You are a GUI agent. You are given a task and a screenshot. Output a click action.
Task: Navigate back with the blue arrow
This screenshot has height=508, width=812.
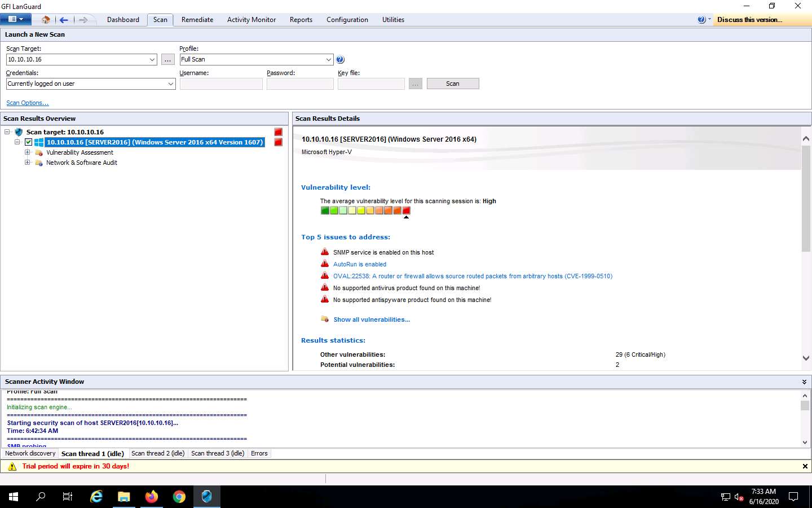pos(64,20)
